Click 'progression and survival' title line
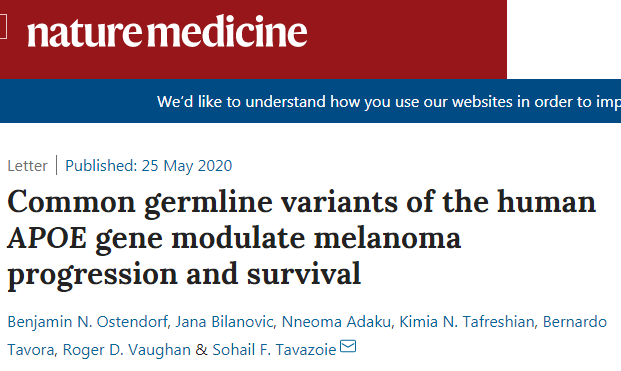 coord(184,275)
